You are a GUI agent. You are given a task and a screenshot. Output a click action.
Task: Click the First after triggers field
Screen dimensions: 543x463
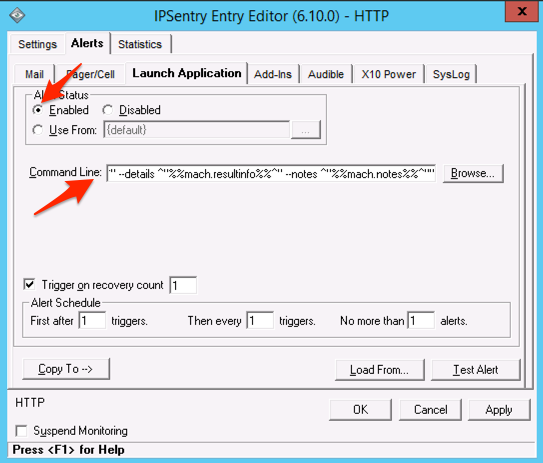pyautogui.click(x=92, y=320)
